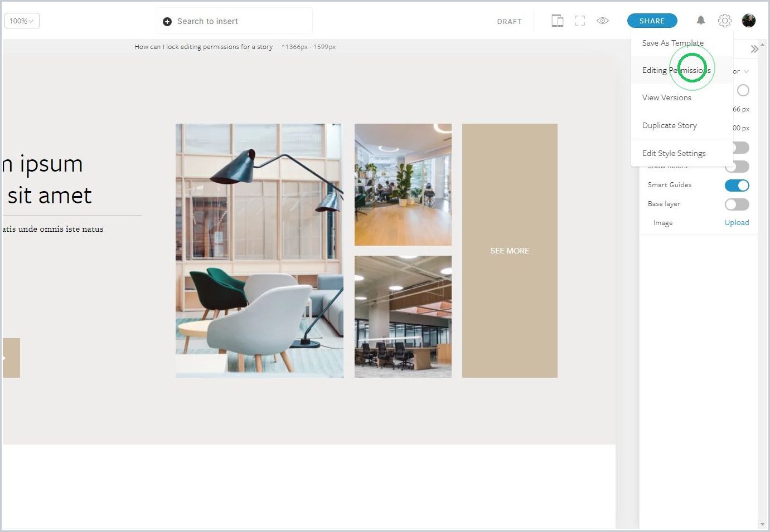Toggle the Smart Guides switch

pos(737,186)
